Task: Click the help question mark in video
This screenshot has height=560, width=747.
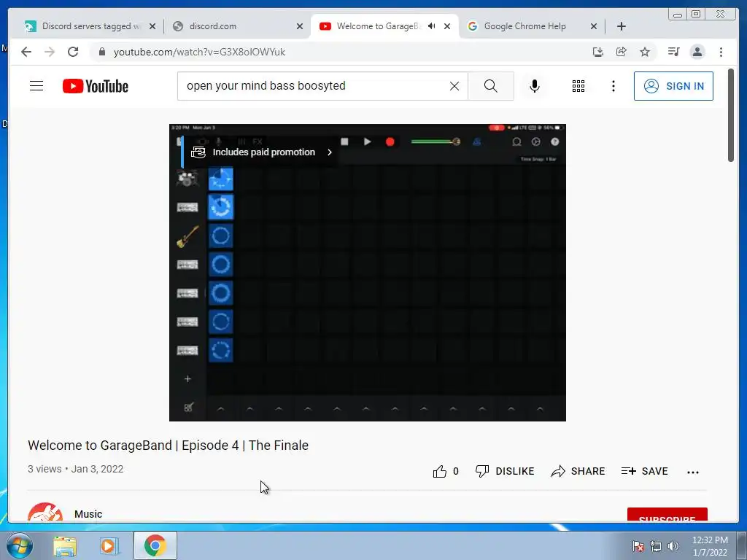Action: point(555,141)
